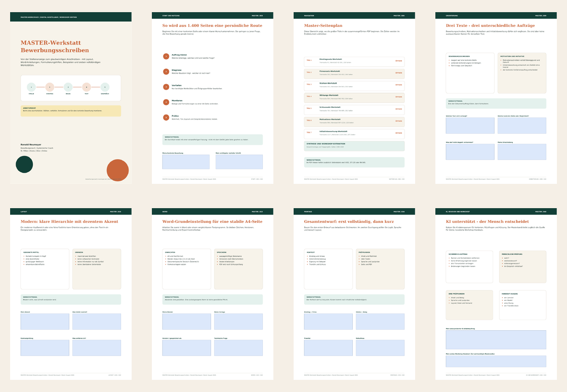The height and width of the screenshot is (392, 567).
Task: Click step circle 1 beside 'Auftrag klären'
Action: (166, 56)
